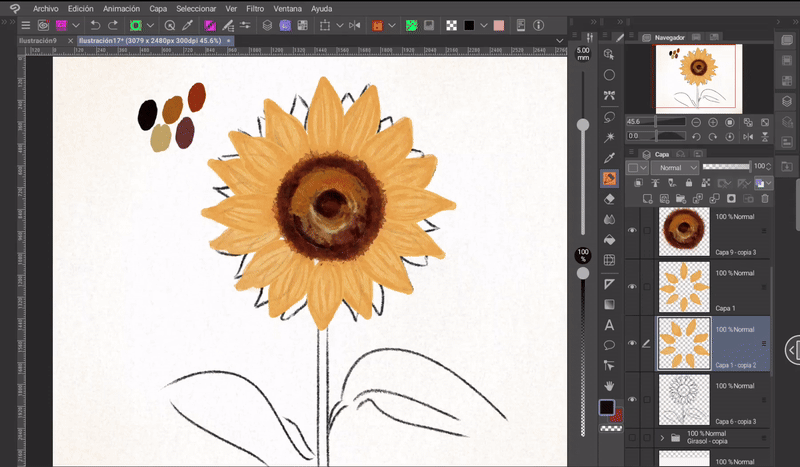Select the Text tool

pyautogui.click(x=609, y=325)
